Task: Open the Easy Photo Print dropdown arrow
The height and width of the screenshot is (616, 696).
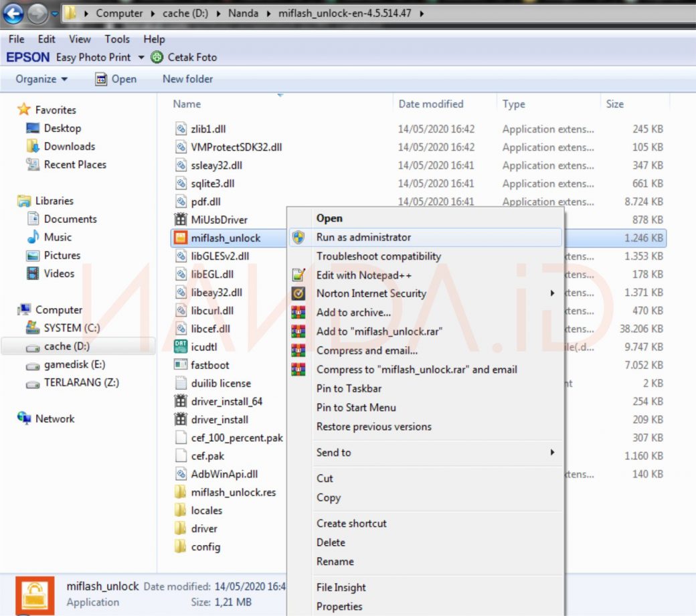Action: click(x=141, y=58)
